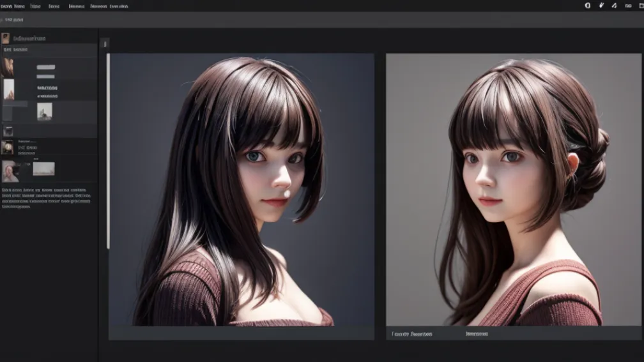The width and height of the screenshot is (644, 362).
Task: Select the small grey landscape thumbnail in left panel
Action: pyautogui.click(x=45, y=111)
